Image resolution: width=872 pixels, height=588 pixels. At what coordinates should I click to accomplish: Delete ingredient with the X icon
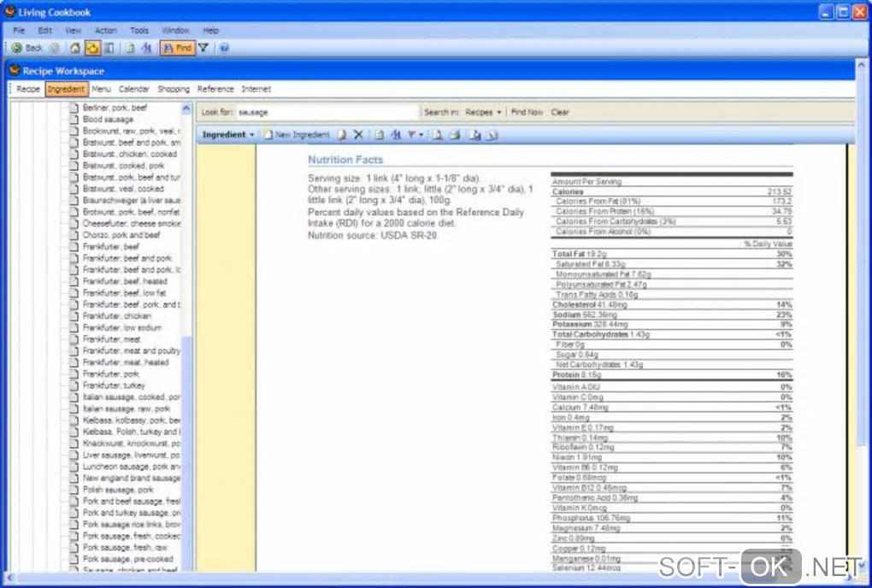point(359,134)
